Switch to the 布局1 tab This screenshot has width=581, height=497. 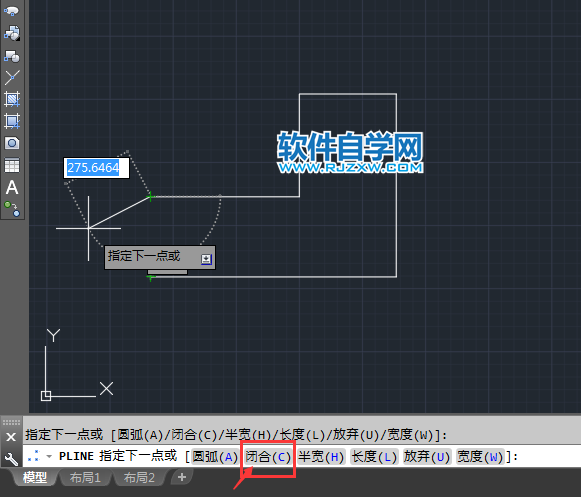[85, 477]
